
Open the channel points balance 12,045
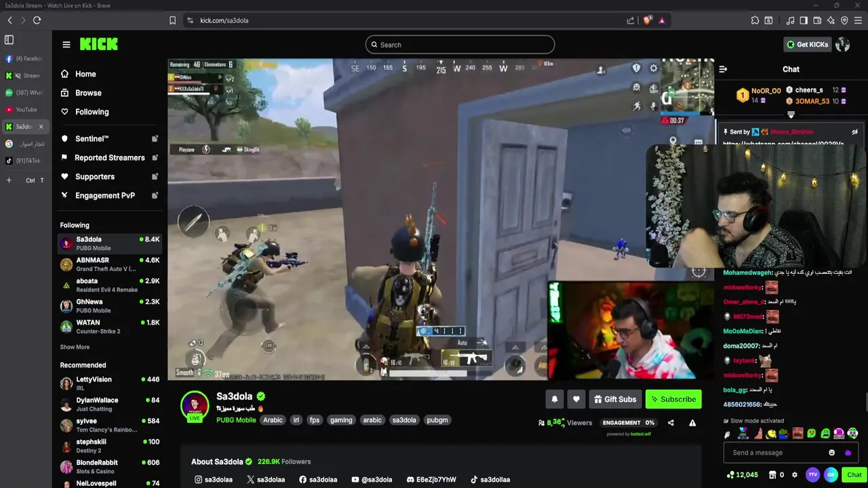[x=742, y=475]
